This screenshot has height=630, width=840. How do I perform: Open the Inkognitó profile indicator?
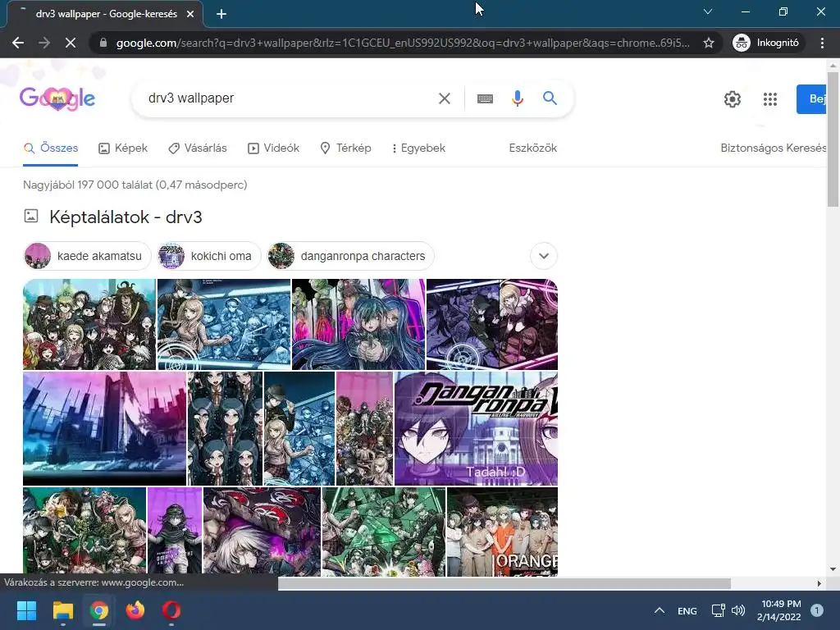tap(766, 43)
